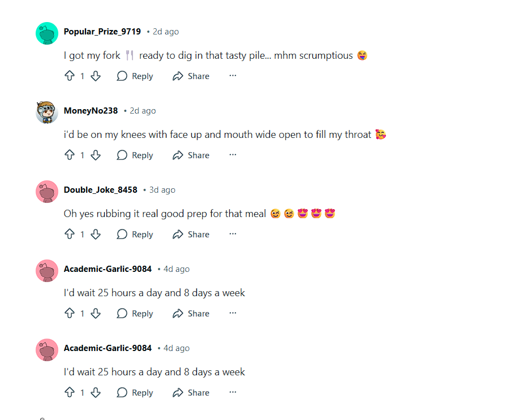The height and width of the screenshot is (420, 528).
Task: Downvote the last Academic-Garlic-9084 comment
Action: (96, 392)
